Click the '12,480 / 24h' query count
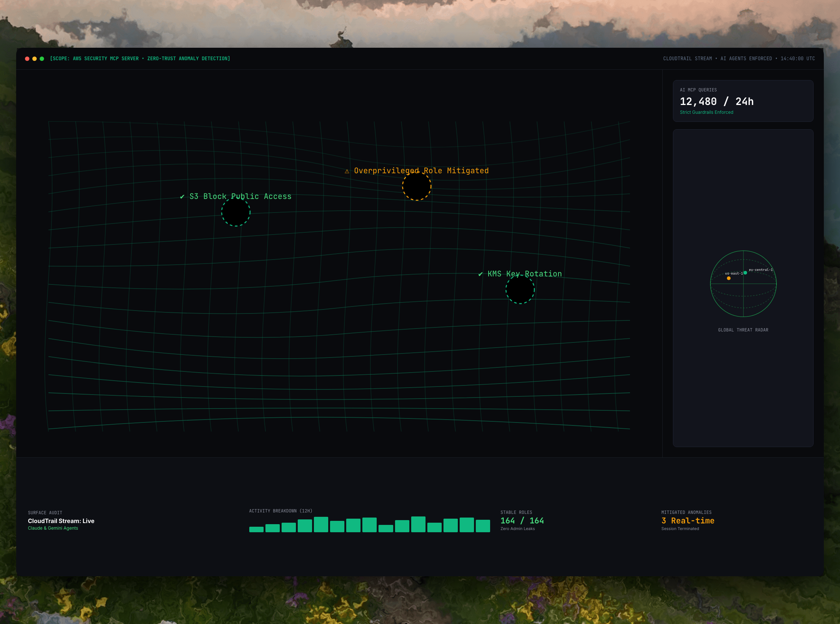This screenshot has height=624, width=840. click(x=717, y=101)
